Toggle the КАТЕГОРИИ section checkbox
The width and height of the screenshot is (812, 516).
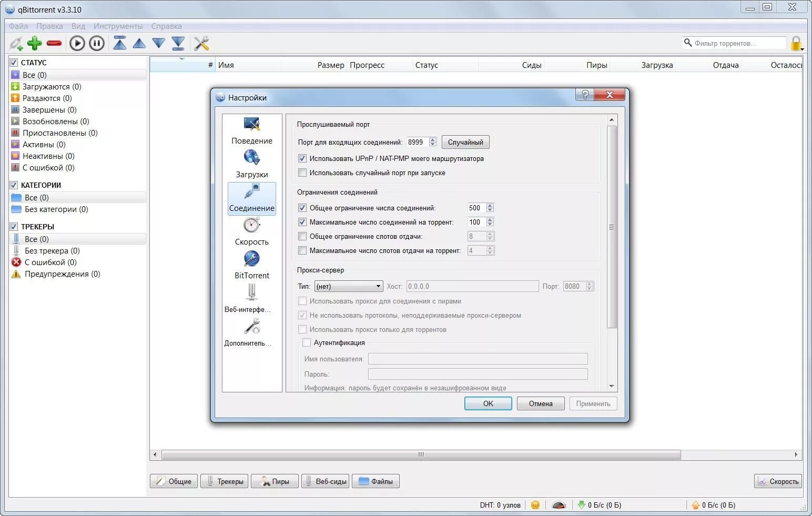14,185
